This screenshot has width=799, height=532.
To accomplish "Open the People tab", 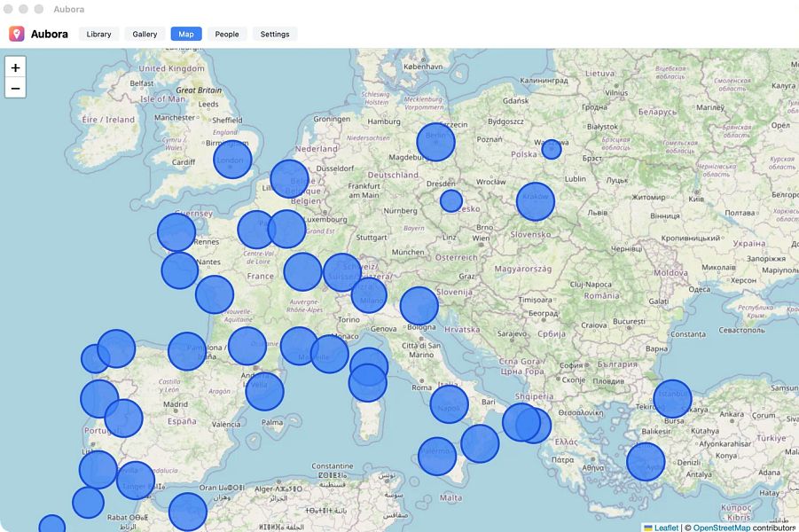I will pyautogui.click(x=227, y=35).
